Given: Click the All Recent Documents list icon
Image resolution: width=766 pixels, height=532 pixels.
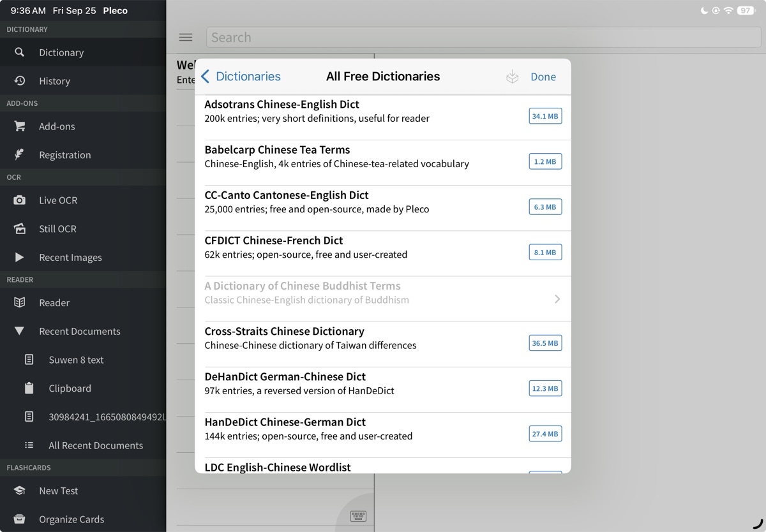Looking at the screenshot, I should [x=29, y=445].
